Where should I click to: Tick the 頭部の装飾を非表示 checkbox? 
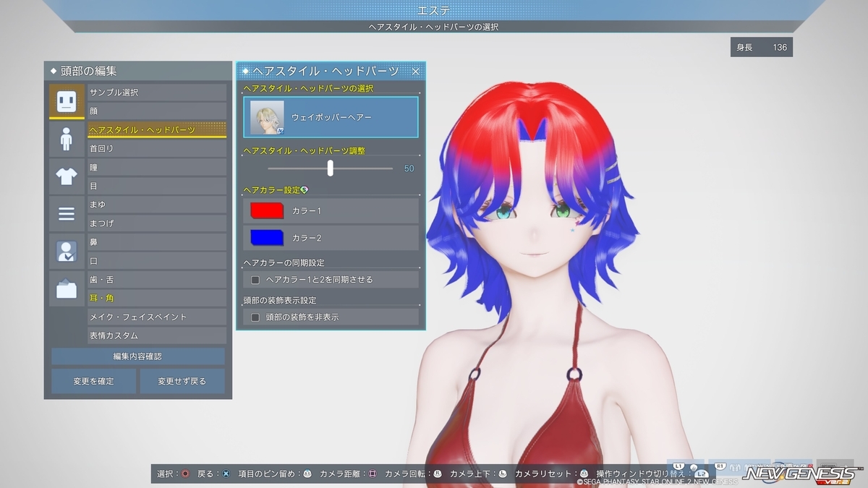pos(255,317)
